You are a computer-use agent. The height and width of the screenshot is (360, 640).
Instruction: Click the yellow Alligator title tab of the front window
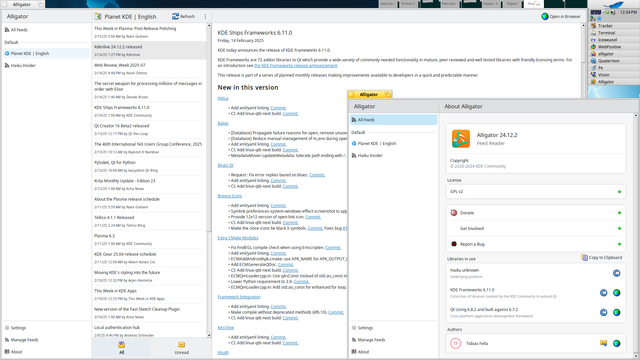369,94
